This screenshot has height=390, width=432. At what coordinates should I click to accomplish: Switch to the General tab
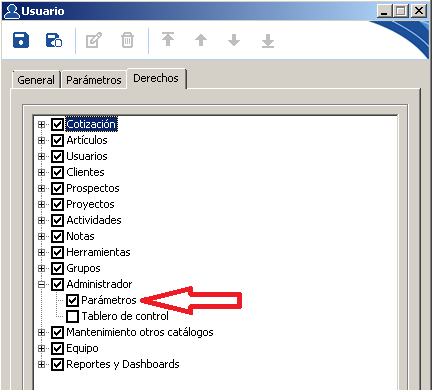[x=36, y=80]
